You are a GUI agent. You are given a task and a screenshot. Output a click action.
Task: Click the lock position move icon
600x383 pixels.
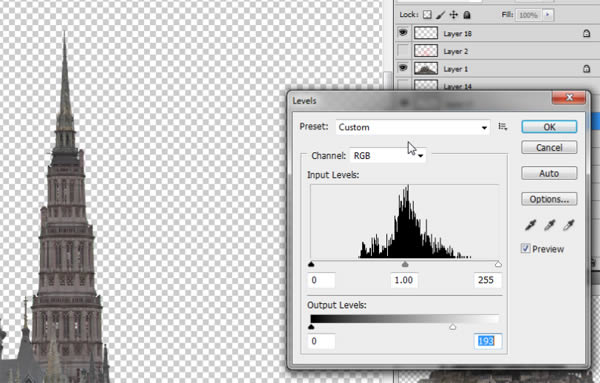[453, 15]
